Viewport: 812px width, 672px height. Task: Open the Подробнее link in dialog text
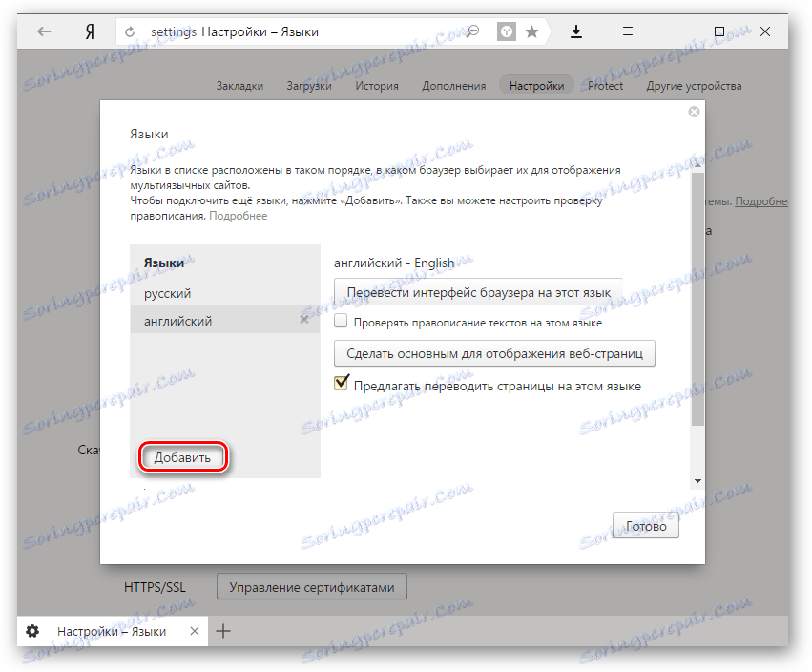[239, 216]
